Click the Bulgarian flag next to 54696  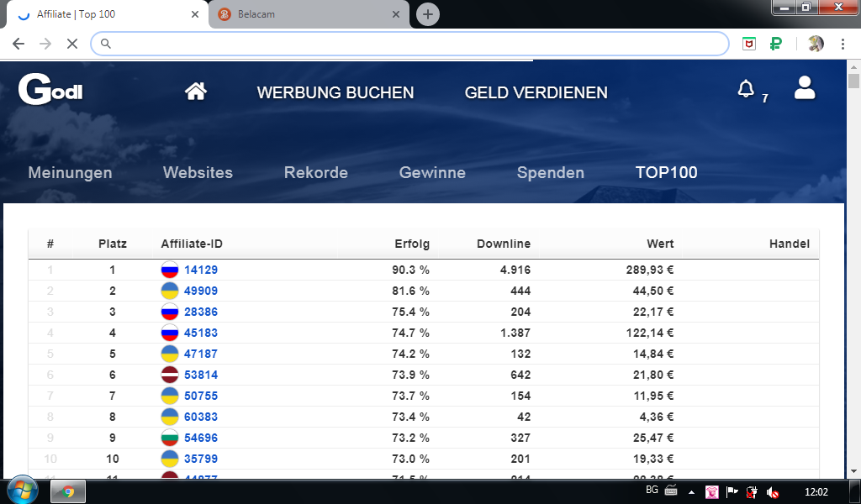click(170, 438)
